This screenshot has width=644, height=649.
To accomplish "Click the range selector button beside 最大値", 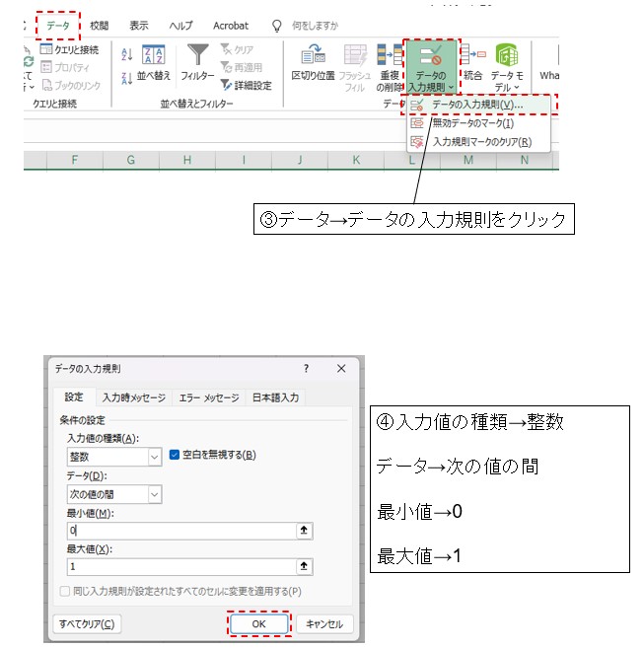I will 305,567.
